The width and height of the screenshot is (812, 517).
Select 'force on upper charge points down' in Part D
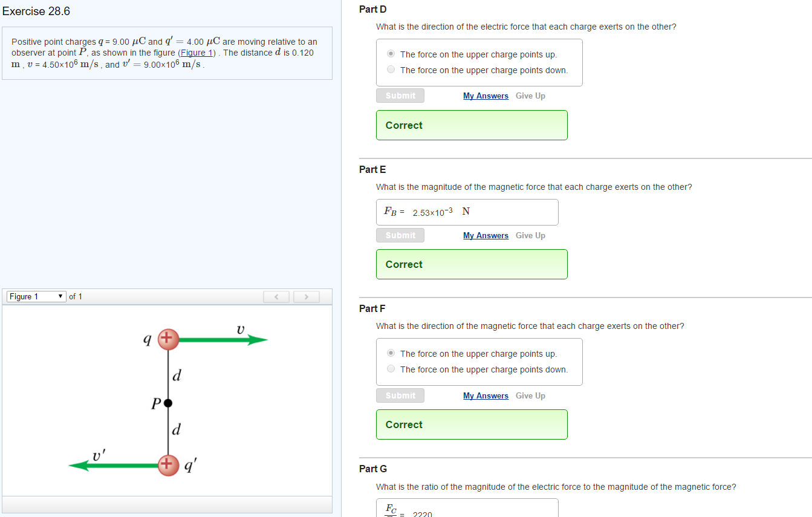pos(391,69)
